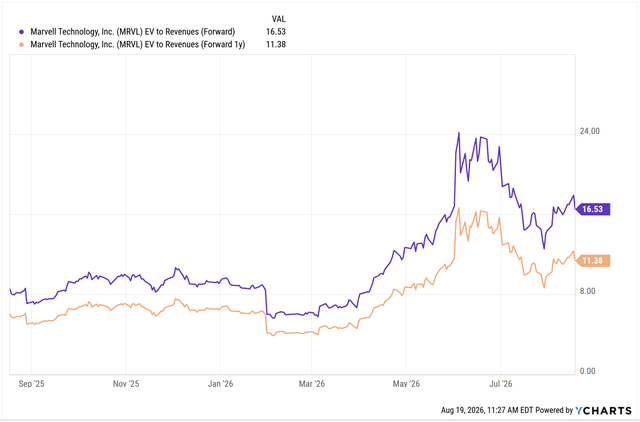The image size is (640, 422).
Task: Click the purple legend dot for EV to Revenues (Forward)
Action: pos(22,32)
